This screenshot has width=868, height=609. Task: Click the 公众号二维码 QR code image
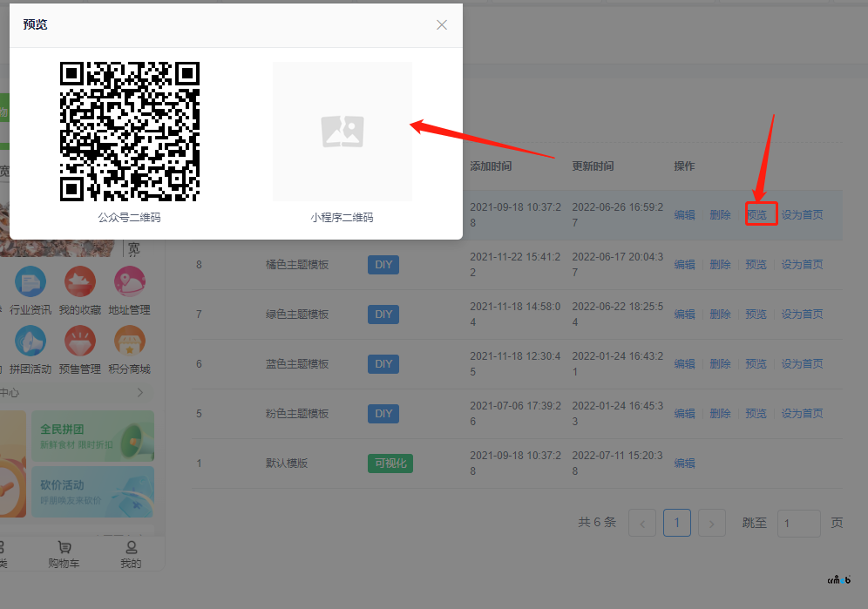click(x=130, y=132)
